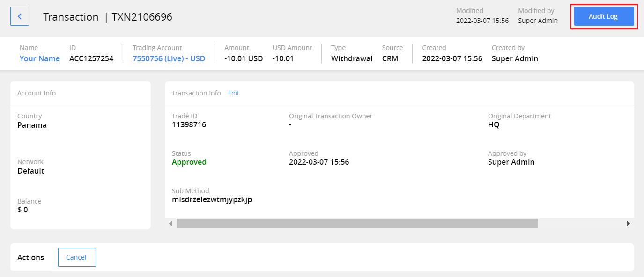Click the horizontal scrollbar thumb
Screen dimensions: 644x277
pyautogui.click(x=356, y=224)
